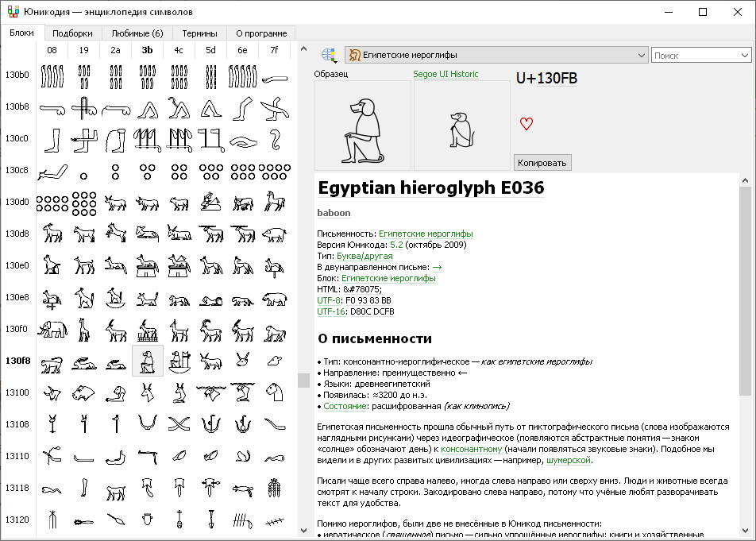Screen dimensions: 756x541
Task: Open the Египетские иероглифы block dropdown
Action: point(496,55)
